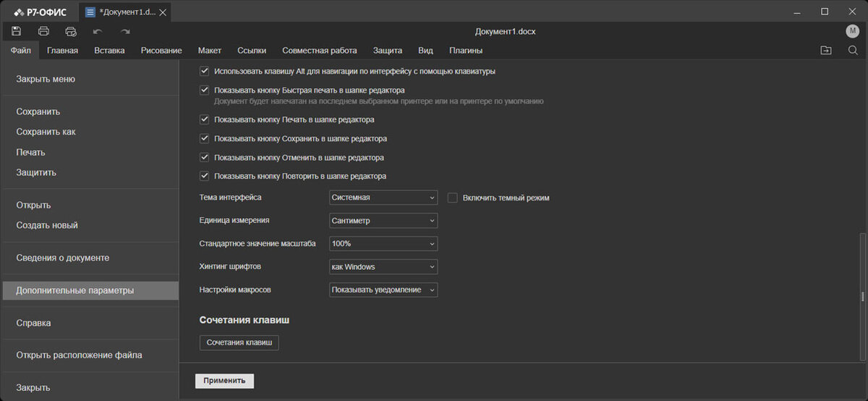Click the Print icon in the header
The image size is (868, 401).
tap(43, 31)
